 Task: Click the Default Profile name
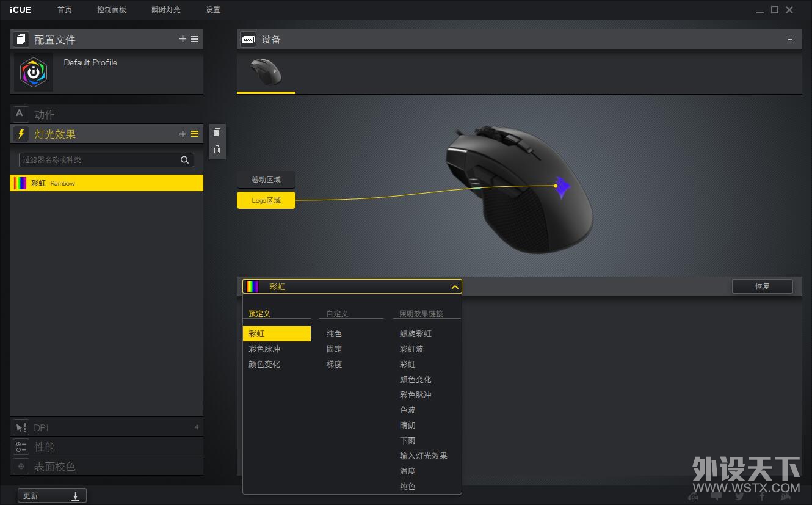tap(90, 62)
